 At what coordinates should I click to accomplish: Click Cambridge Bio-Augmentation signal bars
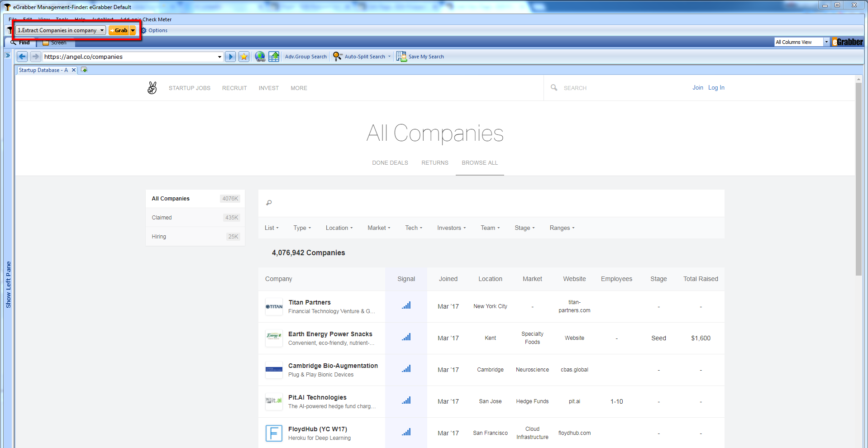pos(406,369)
